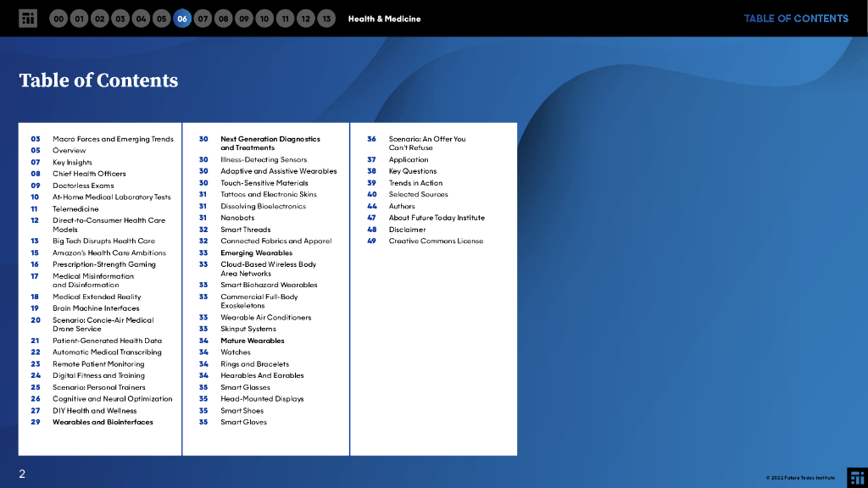Select the Smart Glasses entry
This screenshot has height=488, width=868.
coord(245,387)
